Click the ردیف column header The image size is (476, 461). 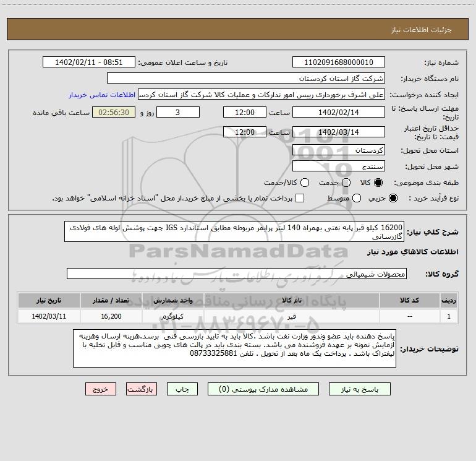pyautogui.click(x=449, y=300)
